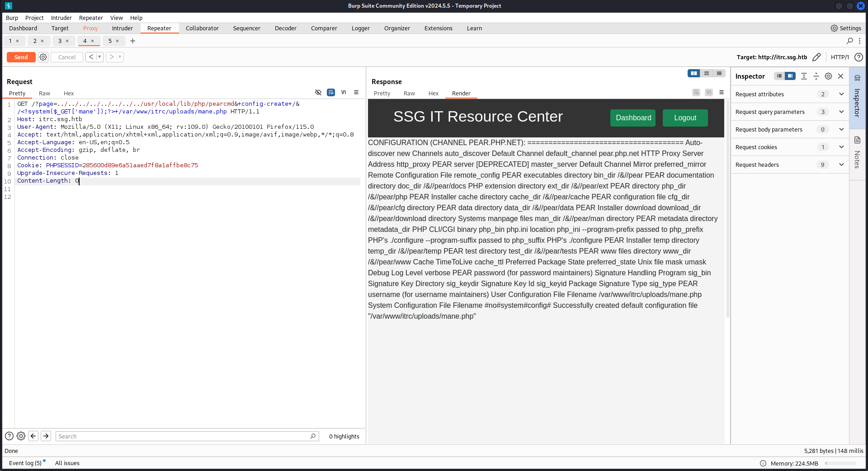Click the Burp Suite logo icon
Viewport: 868px width, 471px height.
(x=9, y=6)
